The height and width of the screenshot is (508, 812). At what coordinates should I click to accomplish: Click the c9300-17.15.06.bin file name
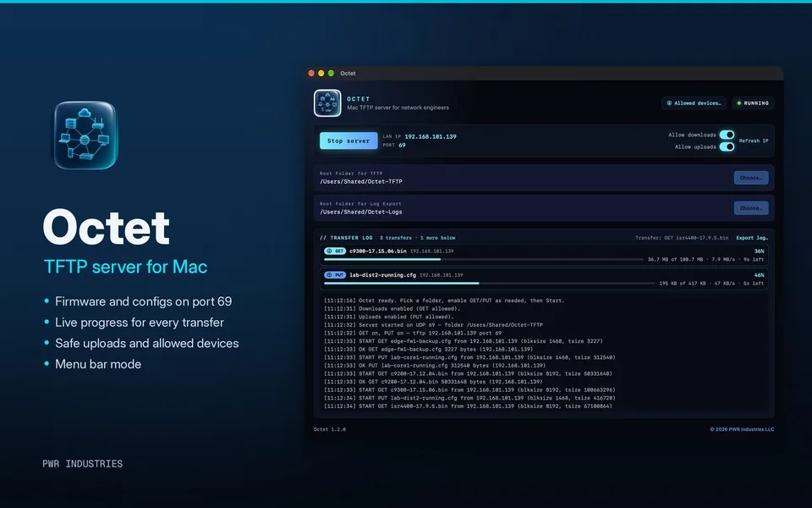(378, 251)
